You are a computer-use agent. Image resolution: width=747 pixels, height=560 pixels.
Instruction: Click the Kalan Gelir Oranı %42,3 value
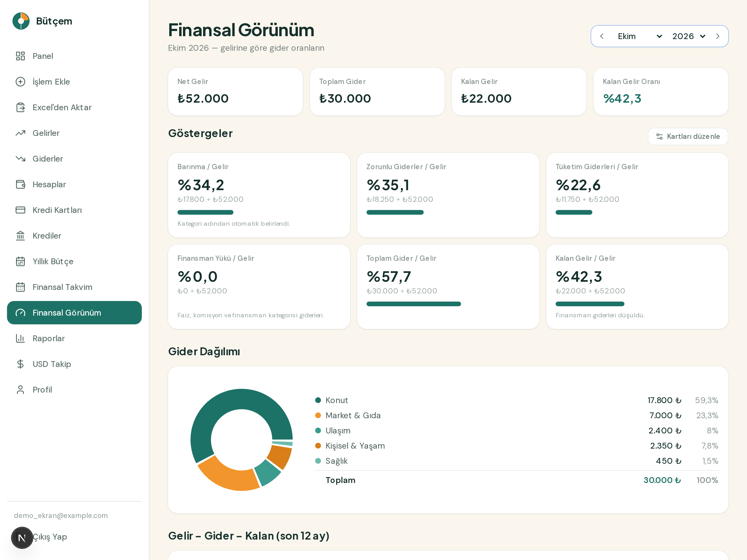[x=622, y=99]
